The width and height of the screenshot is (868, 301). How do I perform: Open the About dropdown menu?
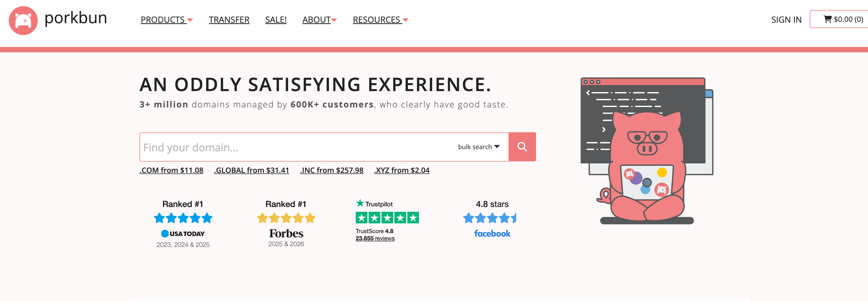[320, 20]
